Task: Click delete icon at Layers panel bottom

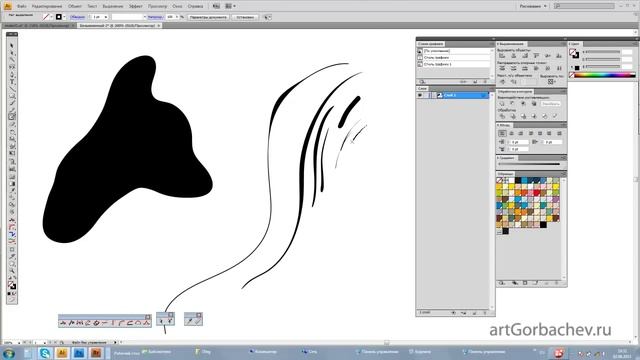Action: tap(484, 313)
